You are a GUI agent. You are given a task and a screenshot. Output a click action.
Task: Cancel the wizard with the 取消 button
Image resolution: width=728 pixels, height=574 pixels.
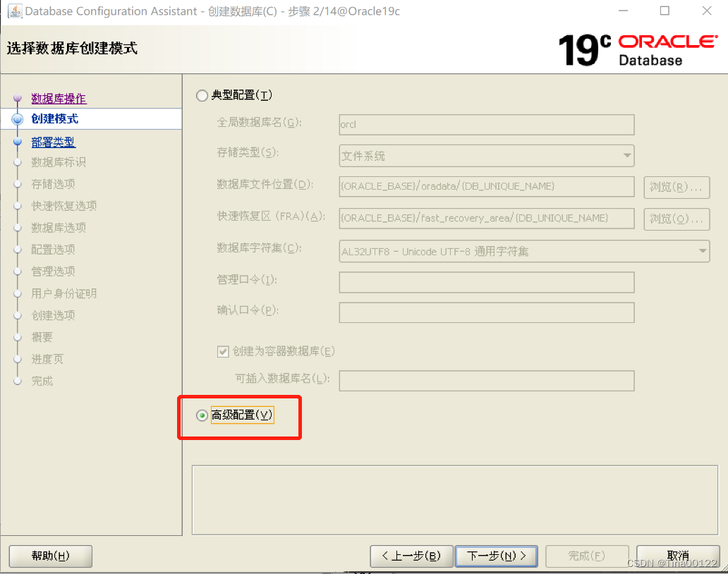(x=678, y=556)
